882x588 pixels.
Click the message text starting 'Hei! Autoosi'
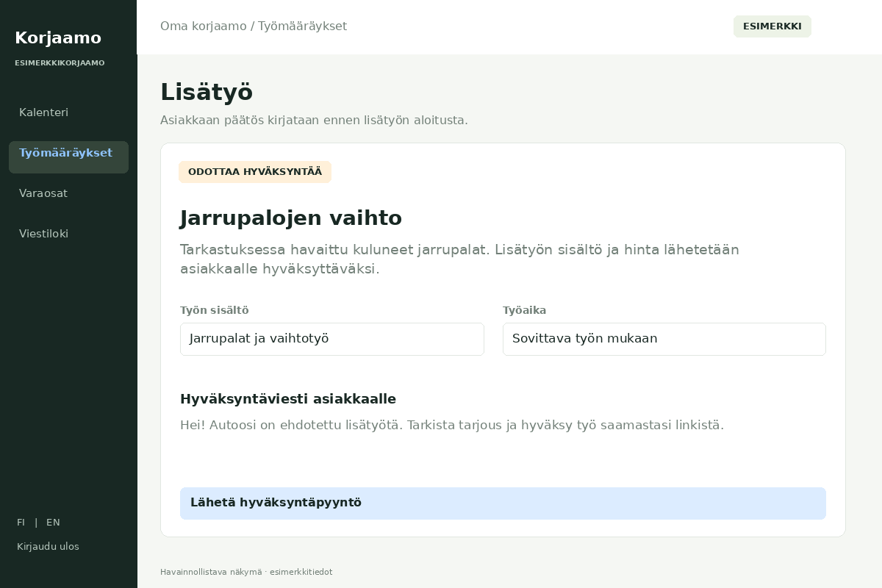(452, 425)
